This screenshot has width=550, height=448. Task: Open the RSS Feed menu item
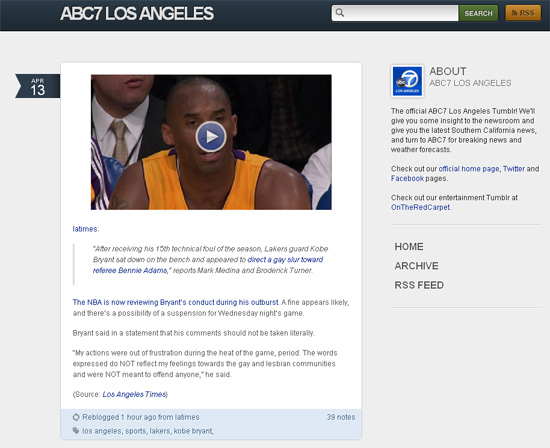pos(419,285)
